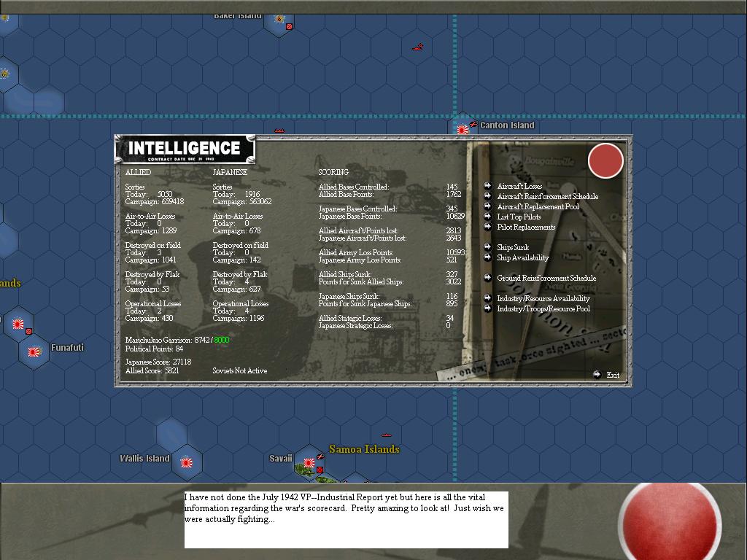The height and width of the screenshot is (560, 747).
Task: Select red square marker at Savaii
Action: click(x=320, y=470)
